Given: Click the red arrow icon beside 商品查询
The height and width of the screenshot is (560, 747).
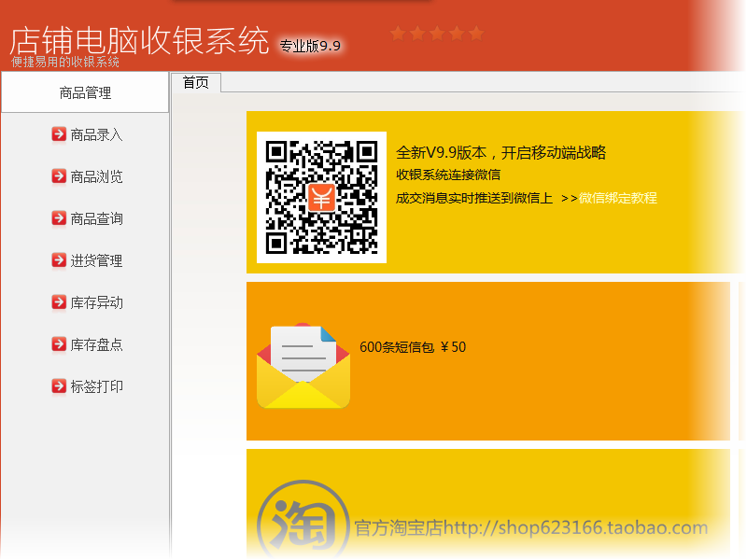Looking at the screenshot, I should point(59,218).
